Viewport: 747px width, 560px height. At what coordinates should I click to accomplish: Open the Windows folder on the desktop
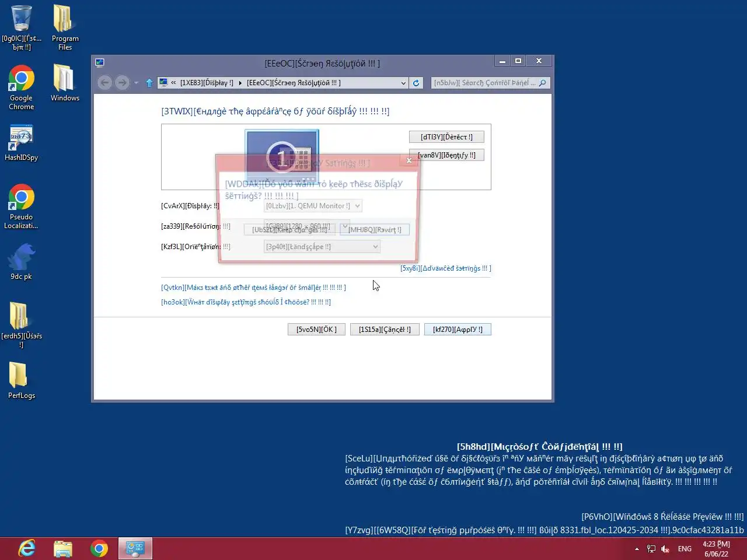65,83
